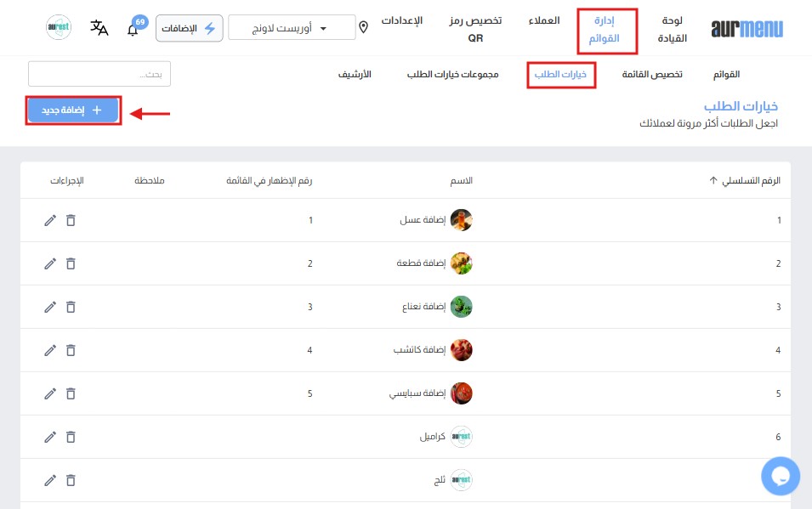The height and width of the screenshot is (509, 812).
Task: Open the language translation icon
Action: [99, 27]
